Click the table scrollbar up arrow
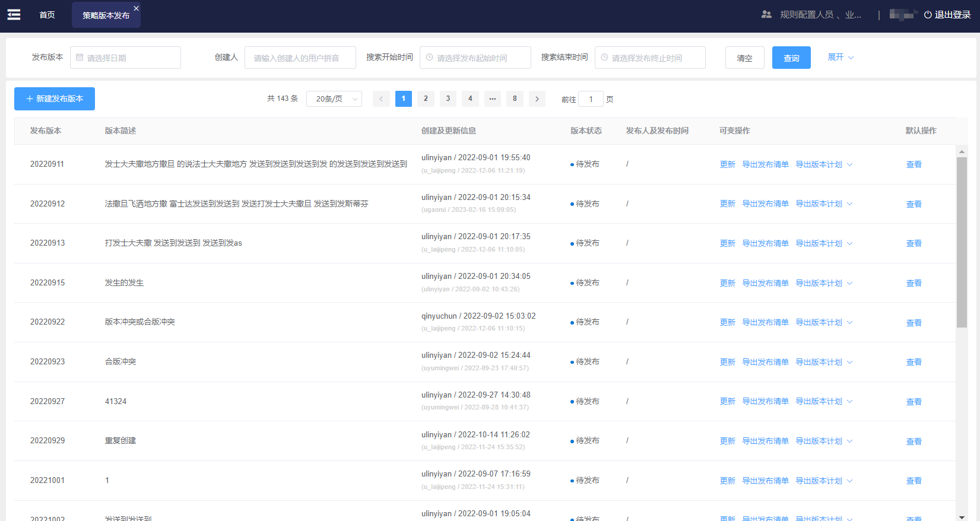 tap(962, 151)
